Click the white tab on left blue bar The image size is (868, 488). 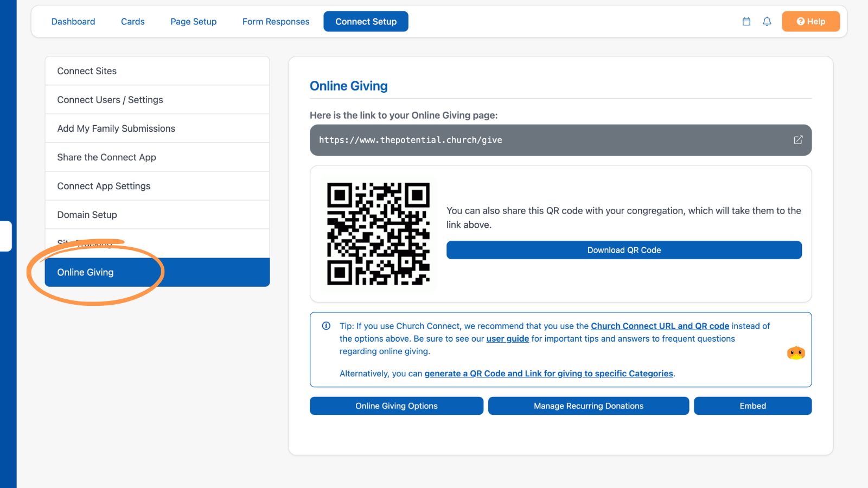point(6,236)
